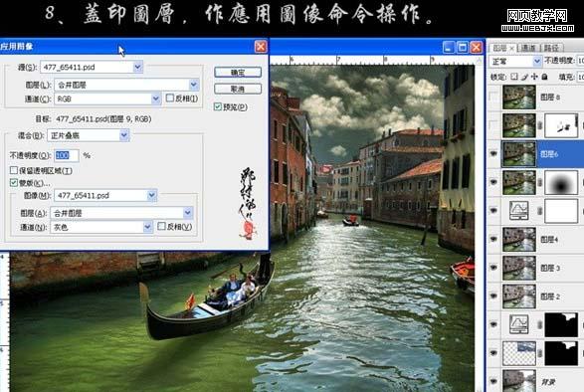This screenshot has width=584, height=392.
Task: Toggle lock all padlock icon
Action: pyautogui.click(x=544, y=77)
